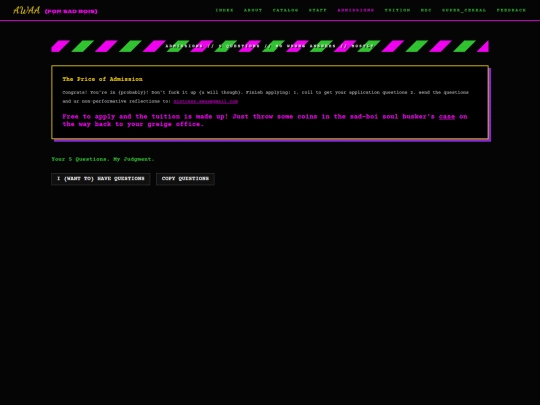Open the Tuition page
Screen dimensions: 540x405
[x=397, y=10]
